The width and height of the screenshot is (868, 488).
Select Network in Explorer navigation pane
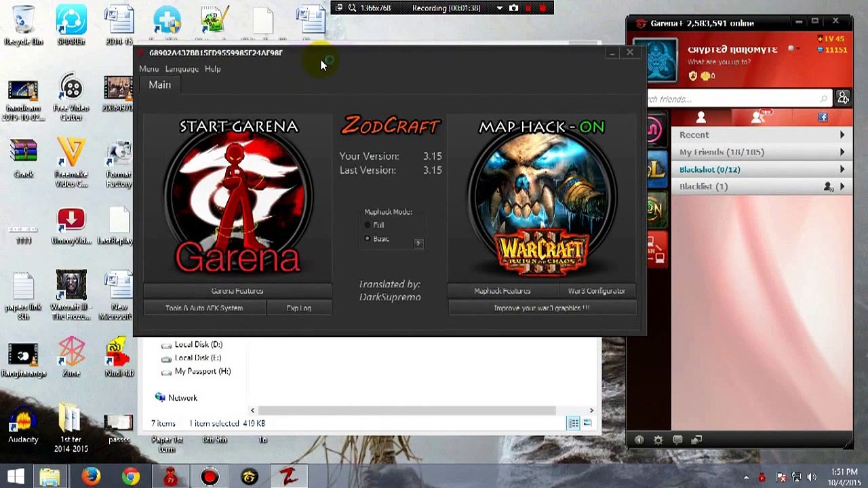coord(176,398)
